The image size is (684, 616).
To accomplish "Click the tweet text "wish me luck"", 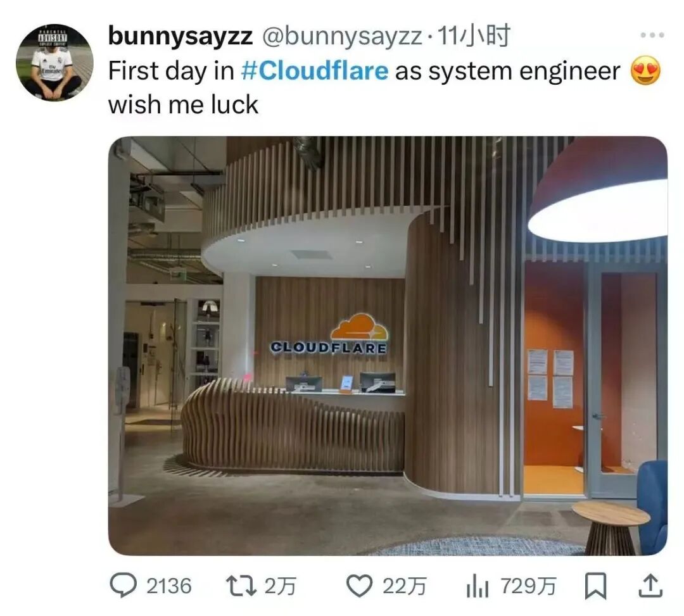I will (183, 105).
